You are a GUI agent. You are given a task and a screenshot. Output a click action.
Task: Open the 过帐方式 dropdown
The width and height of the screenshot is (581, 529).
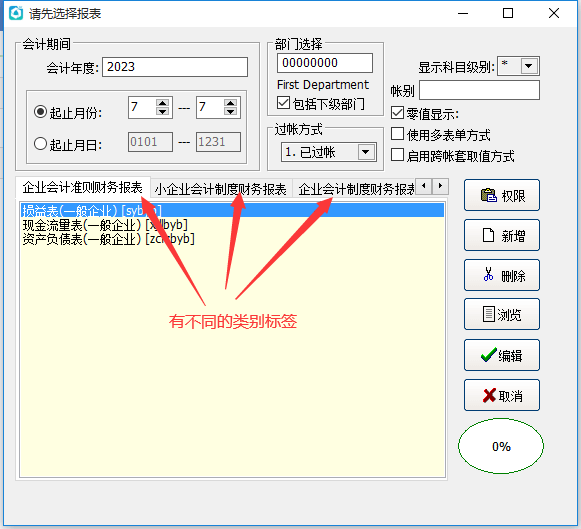tap(366, 152)
